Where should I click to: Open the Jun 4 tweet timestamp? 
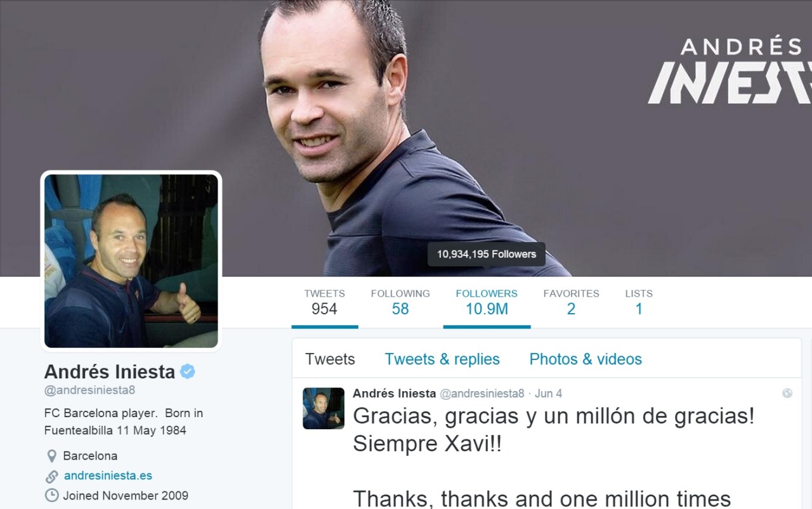pyautogui.click(x=548, y=394)
